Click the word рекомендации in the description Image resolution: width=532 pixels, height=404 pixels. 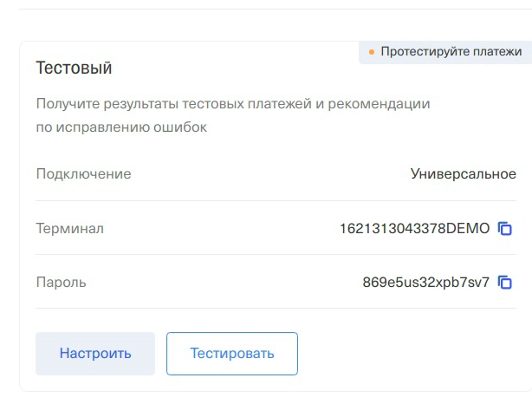pos(379,104)
